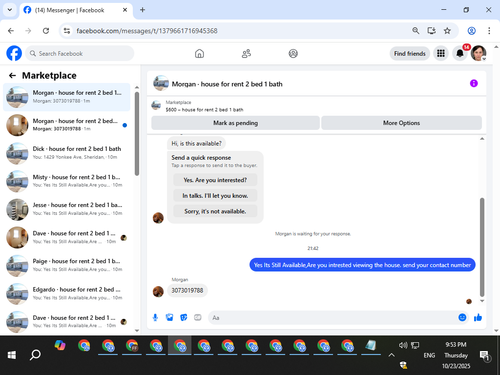Choose a GIF icon
The height and width of the screenshot is (375, 500).
(198, 318)
